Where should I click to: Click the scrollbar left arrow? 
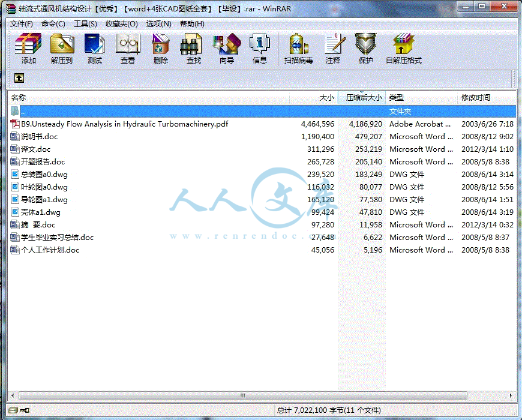coord(13,396)
